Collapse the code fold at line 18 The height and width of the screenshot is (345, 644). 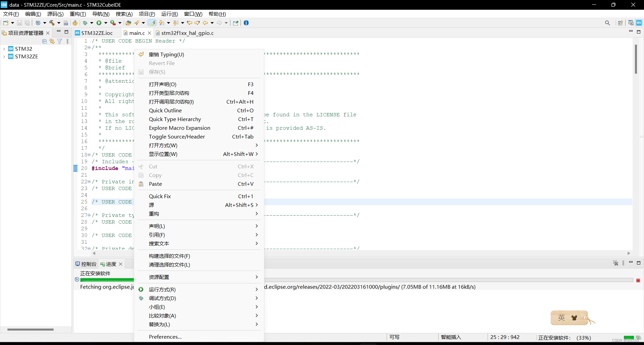tap(89, 155)
